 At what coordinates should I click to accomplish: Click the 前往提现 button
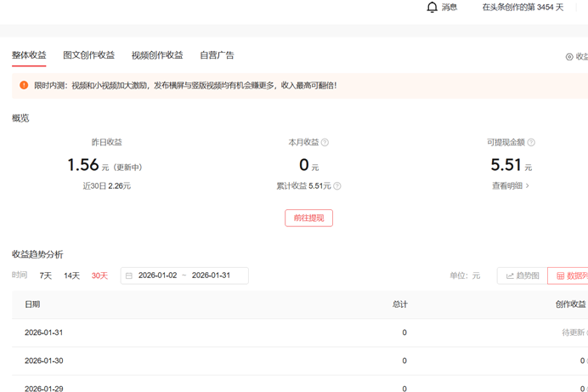[x=308, y=218]
